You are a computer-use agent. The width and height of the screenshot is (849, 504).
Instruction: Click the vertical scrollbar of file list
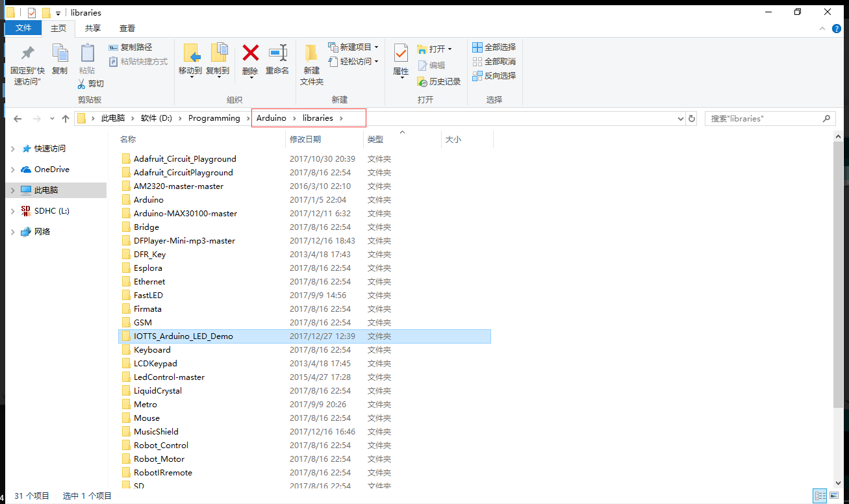click(x=839, y=273)
